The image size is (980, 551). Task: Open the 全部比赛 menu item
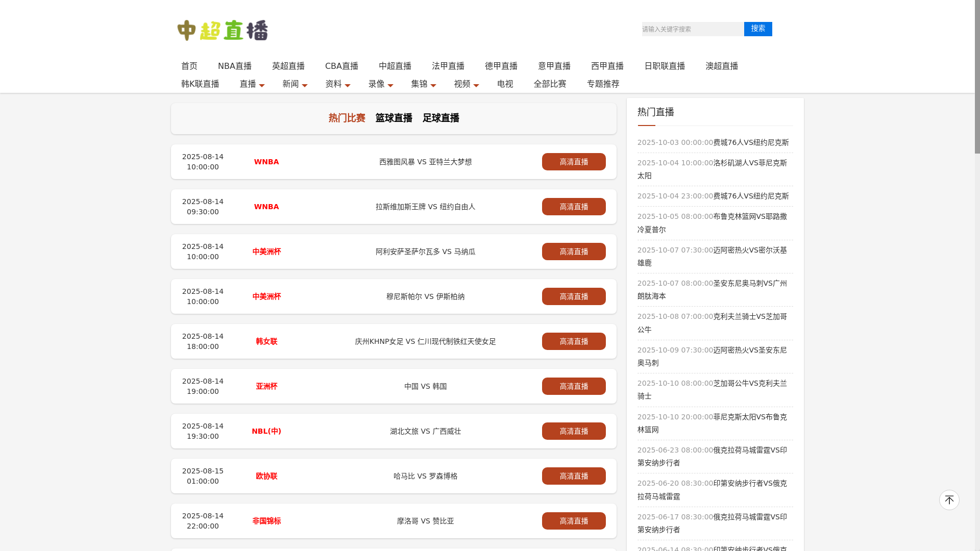(x=550, y=84)
